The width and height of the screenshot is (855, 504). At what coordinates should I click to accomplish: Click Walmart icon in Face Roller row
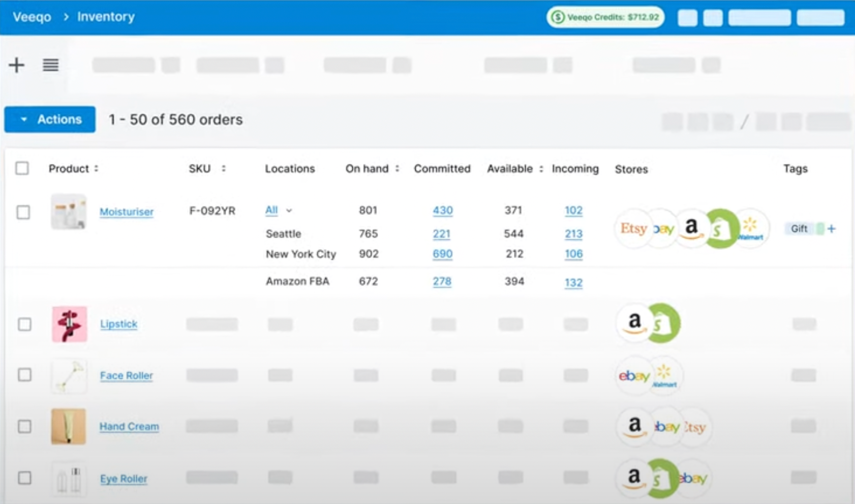click(x=666, y=376)
